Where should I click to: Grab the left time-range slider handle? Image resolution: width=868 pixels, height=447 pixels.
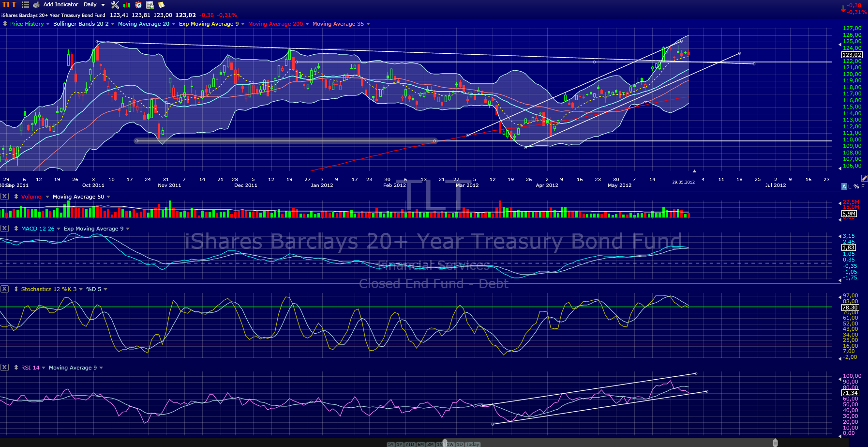pos(445,443)
